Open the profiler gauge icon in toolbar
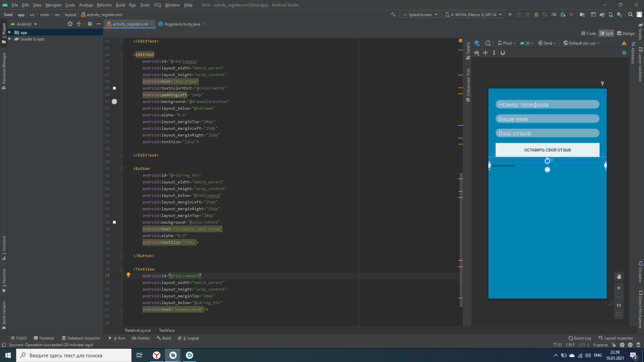This screenshot has height=362, width=644. (x=554, y=14)
